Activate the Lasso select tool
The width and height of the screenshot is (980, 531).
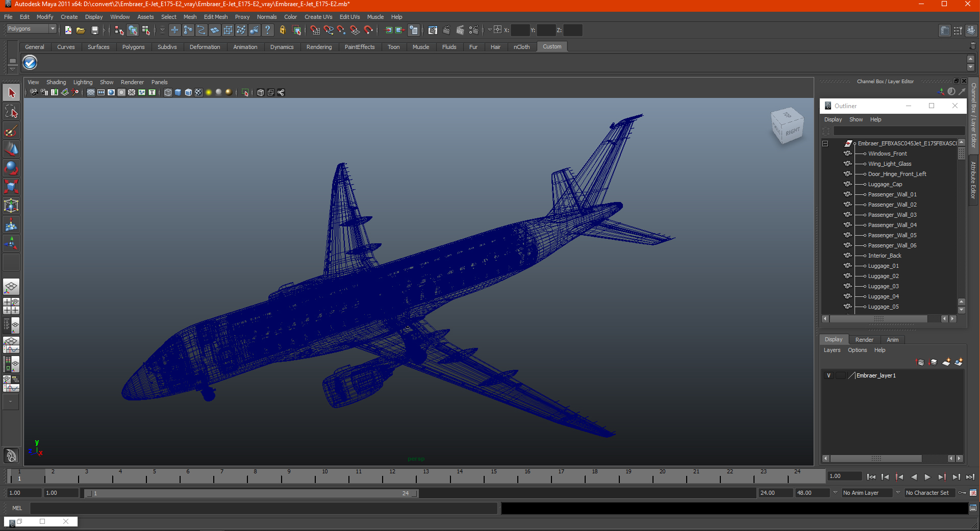(11, 112)
